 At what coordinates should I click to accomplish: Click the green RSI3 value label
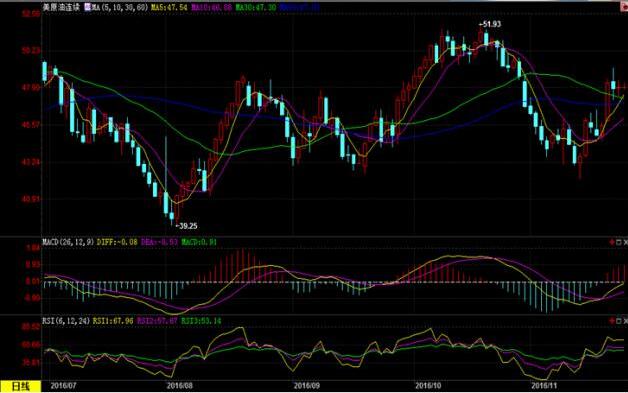(201, 321)
